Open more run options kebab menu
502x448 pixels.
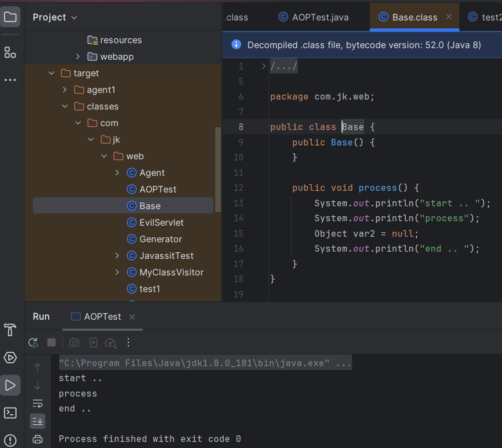(128, 343)
